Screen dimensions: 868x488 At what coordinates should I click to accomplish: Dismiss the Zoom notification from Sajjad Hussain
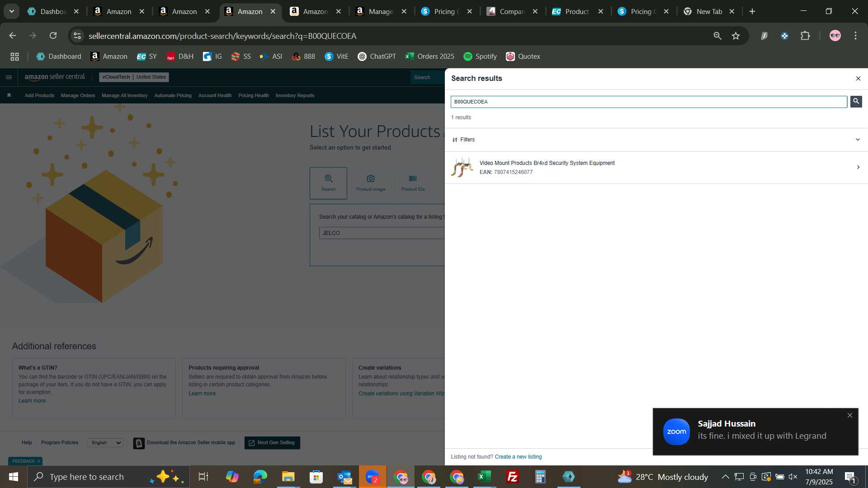tap(849, 415)
